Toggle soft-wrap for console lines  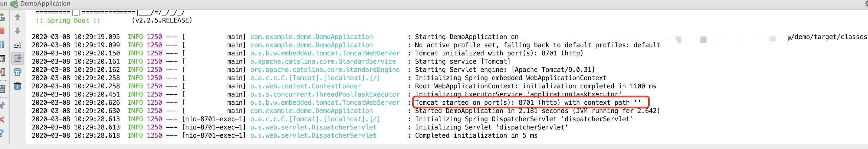(x=18, y=45)
